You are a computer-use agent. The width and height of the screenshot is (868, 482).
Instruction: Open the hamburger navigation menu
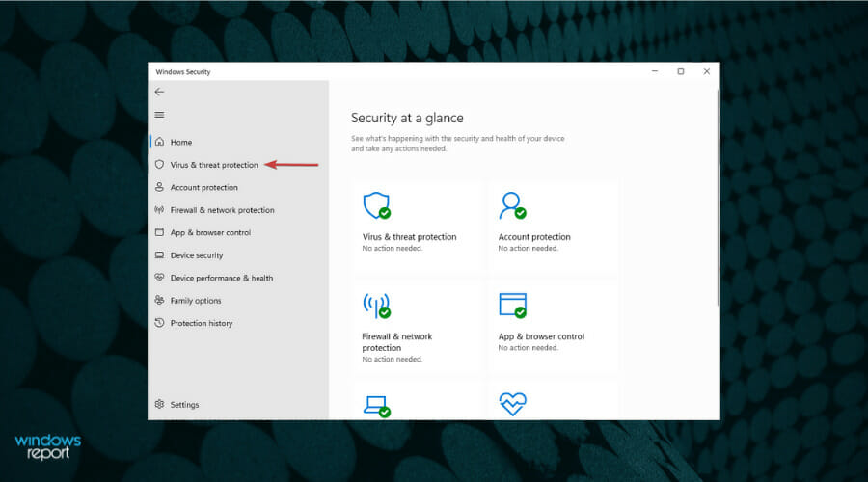point(159,115)
